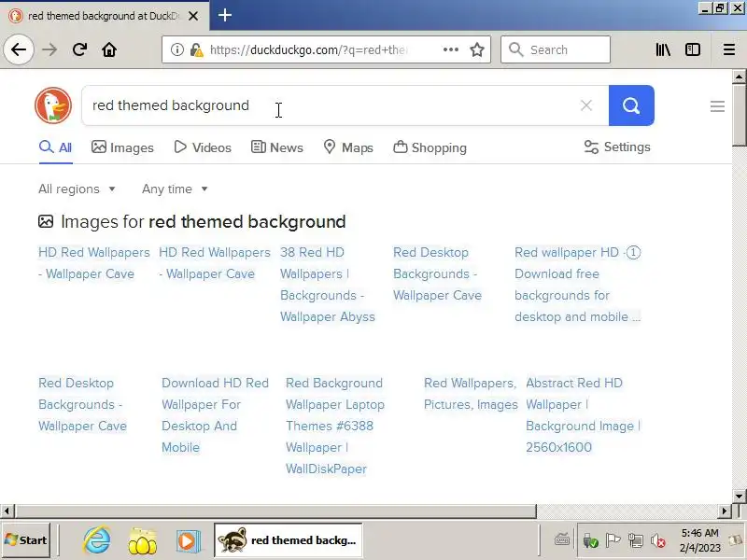Viewport: 747px width, 560px height.
Task: Clear the search query with X
Action: [586, 105]
